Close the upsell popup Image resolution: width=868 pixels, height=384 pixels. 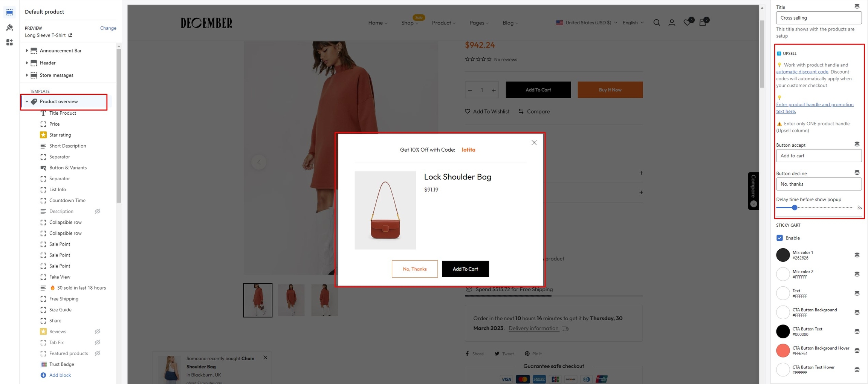tap(534, 143)
